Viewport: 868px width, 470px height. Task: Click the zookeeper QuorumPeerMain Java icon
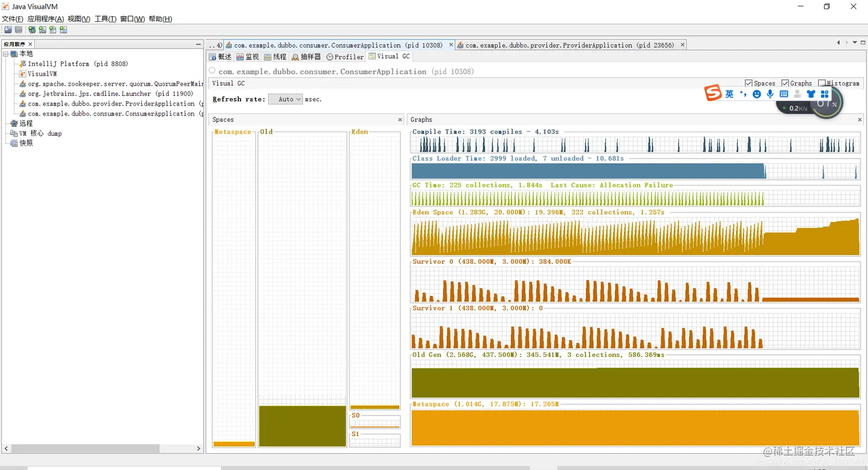coord(23,84)
